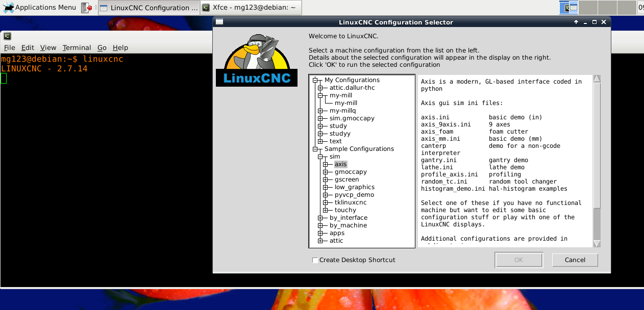This screenshot has width=644, height=310.
Task: Expand the low_graphics node
Action: pyautogui.click(x=325, y=187)
